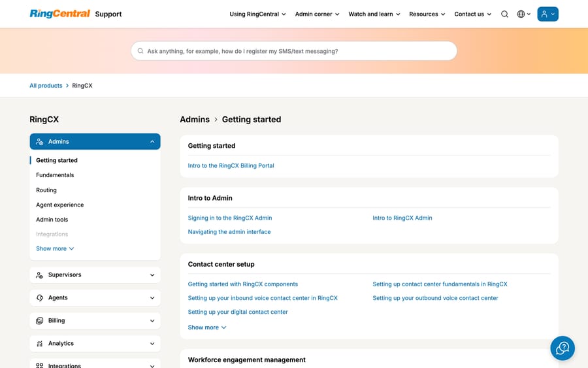Viewport: 588px width, 368px height.
Task: Click the Agents headset icon
Action: (39, 298)
